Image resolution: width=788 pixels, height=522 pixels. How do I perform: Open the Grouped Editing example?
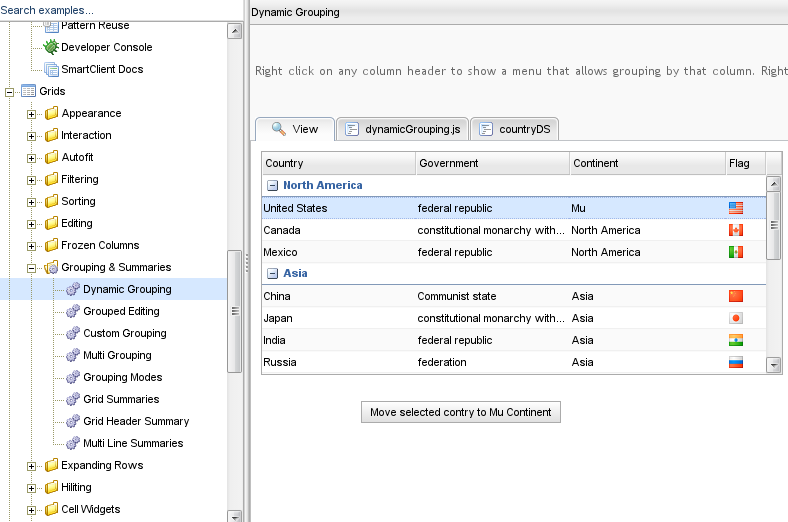point(121,311)
